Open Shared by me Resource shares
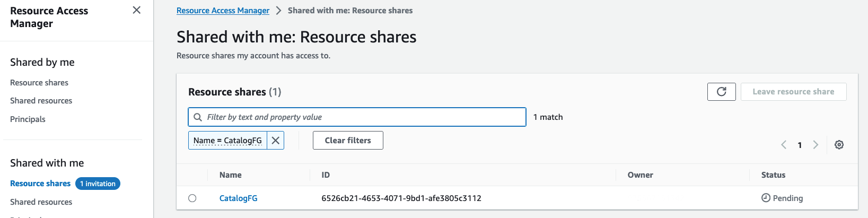The image size is (868, 218). [39, 83]
